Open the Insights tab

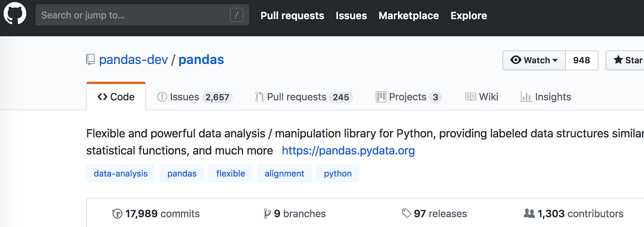pyautogui.click(x=546, y=97)
